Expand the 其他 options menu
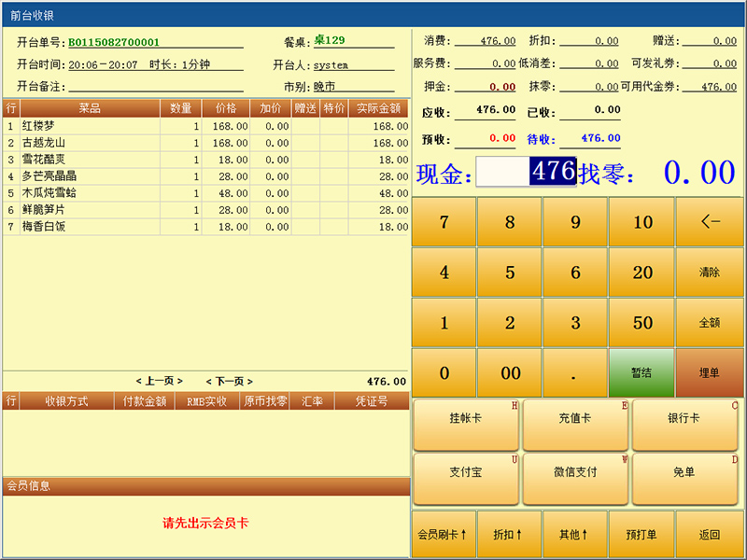 pyautogui.click(x=575, y=534)
